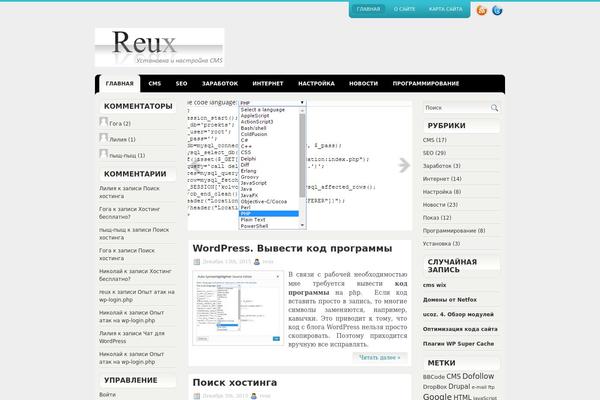The image size is (600, 400).
Task: Open НАСТРОЙКА menu item
Action: click(x=316, y=83)
